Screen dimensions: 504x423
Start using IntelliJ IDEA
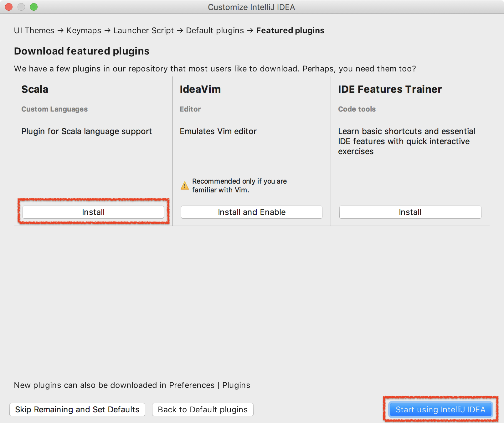tap(440, 410)
